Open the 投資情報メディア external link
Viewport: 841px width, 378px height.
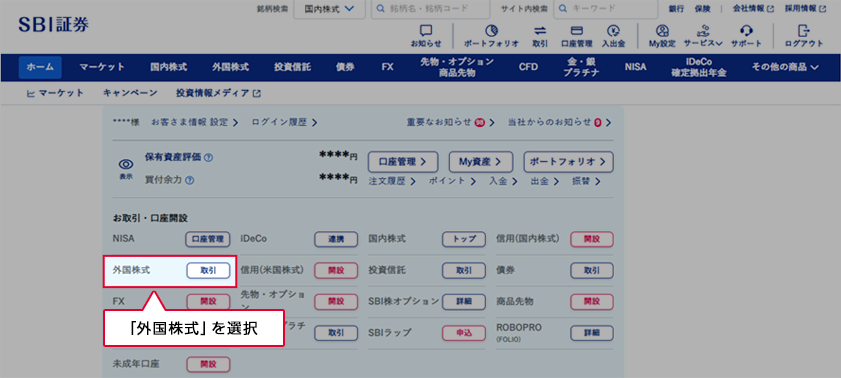point(218,93)
